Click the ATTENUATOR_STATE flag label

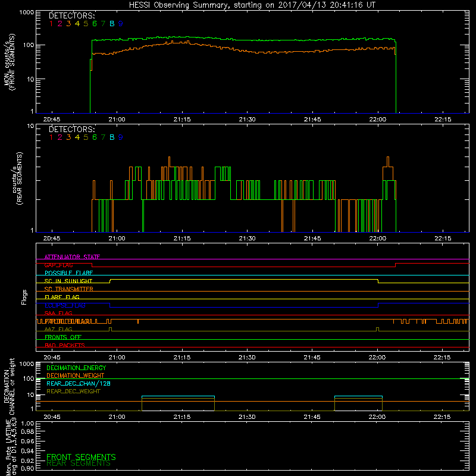pos(72,257)
